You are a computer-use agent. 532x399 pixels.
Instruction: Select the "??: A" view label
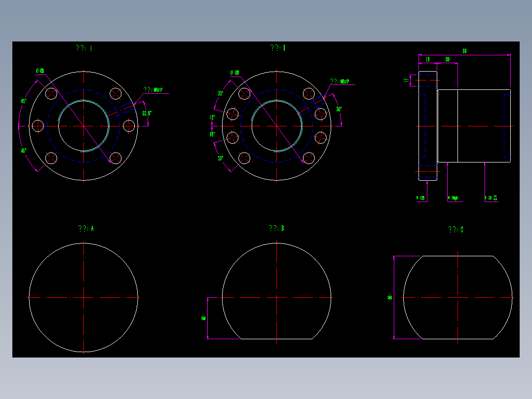pyautogui.click(x=86, y=229)
